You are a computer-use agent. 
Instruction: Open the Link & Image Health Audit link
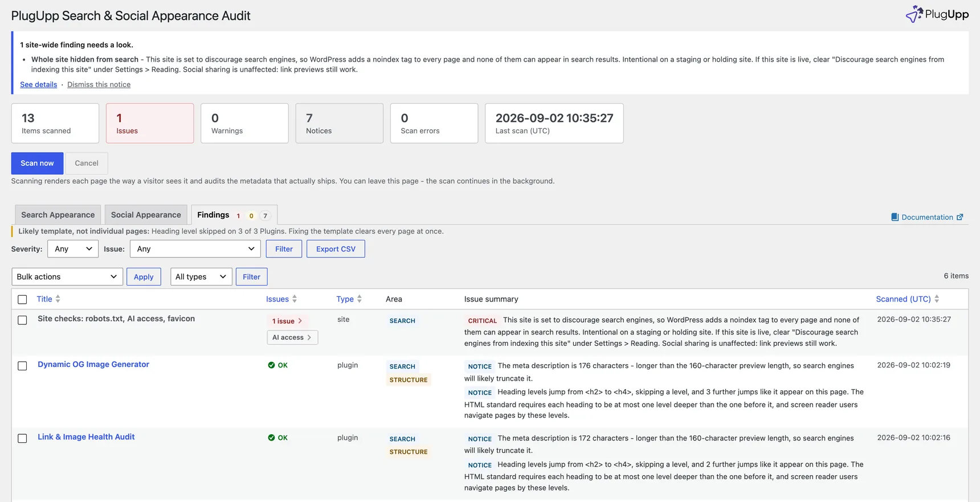tap(86, 437)
